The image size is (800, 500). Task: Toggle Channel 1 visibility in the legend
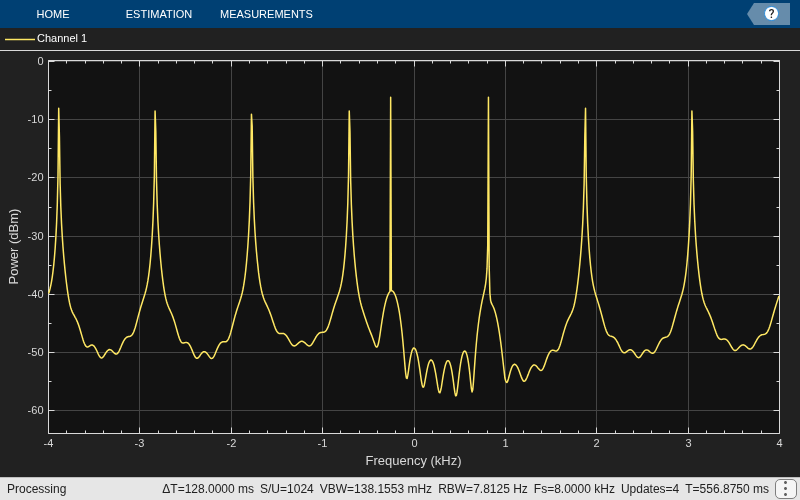[62, 38]
